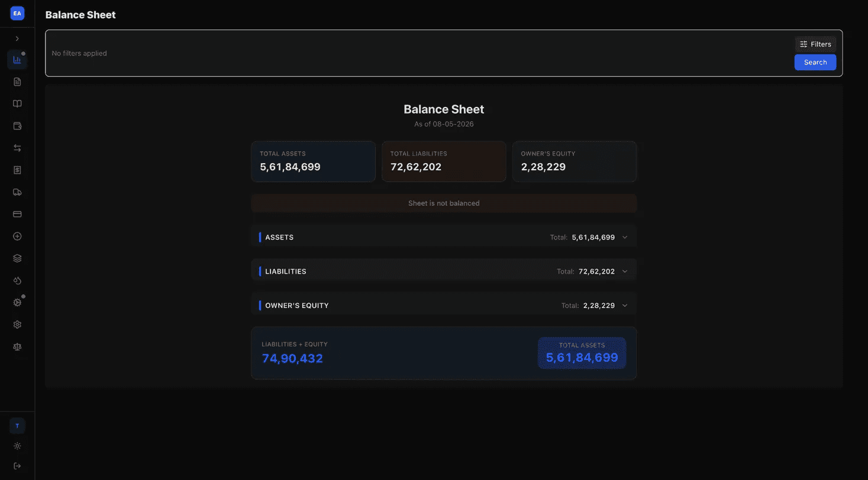868x480 pixels.
Task: Open the user profile avatar T
Action: (x=17, y=426)
